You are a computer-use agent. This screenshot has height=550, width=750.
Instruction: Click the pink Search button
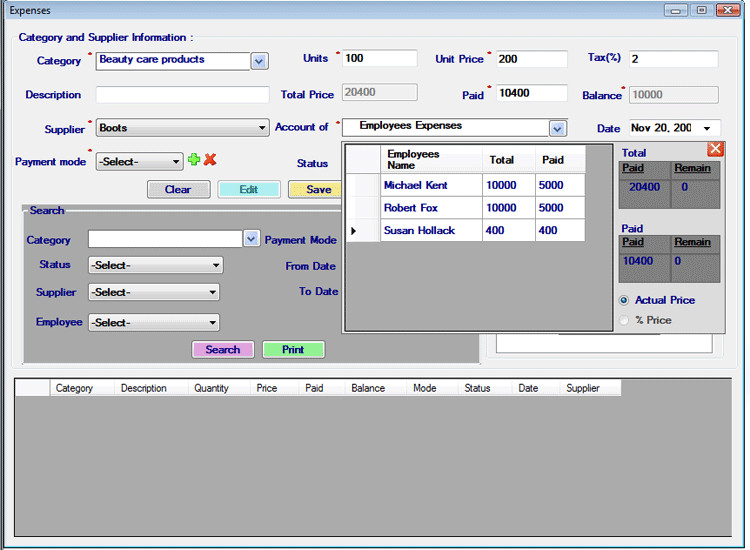coord(223,350)
